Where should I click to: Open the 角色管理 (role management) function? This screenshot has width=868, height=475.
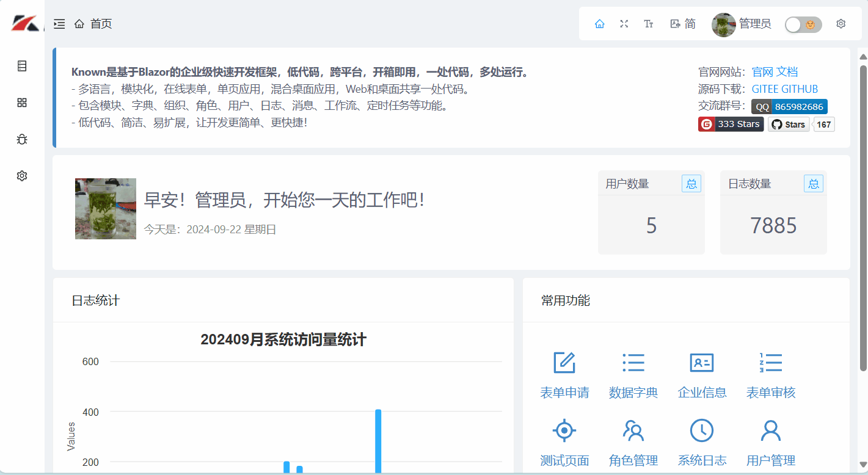[633, 441]
